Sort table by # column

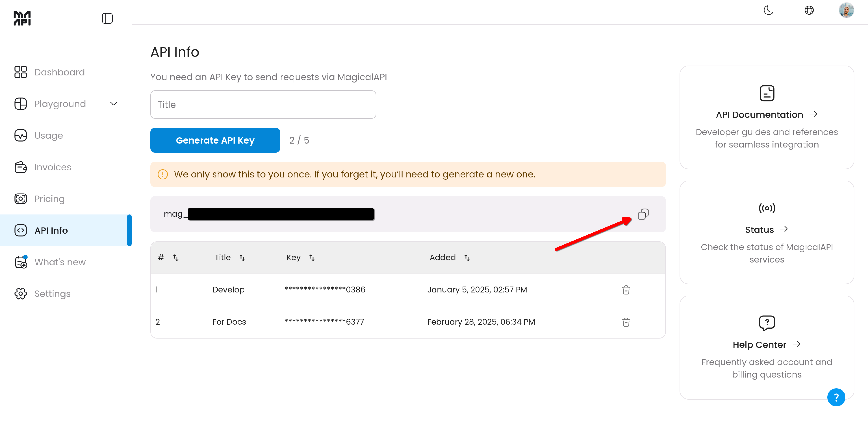pyautogui.click(x=176, y=258)
